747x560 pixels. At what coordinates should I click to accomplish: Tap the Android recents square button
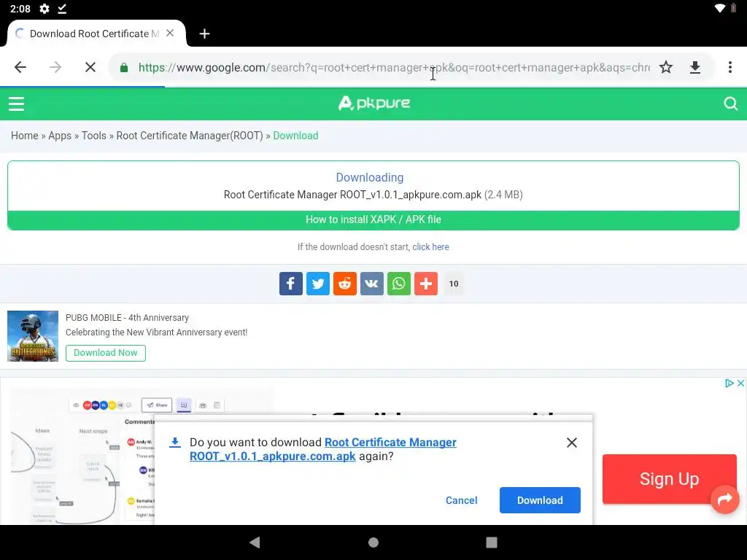pos(491,542)
